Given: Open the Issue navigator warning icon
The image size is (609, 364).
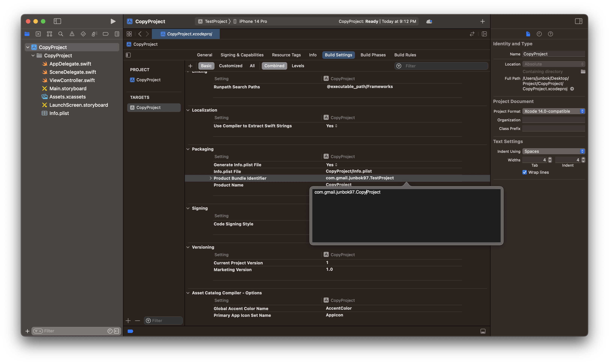Looking at the screenshot, I should point(72,34).
